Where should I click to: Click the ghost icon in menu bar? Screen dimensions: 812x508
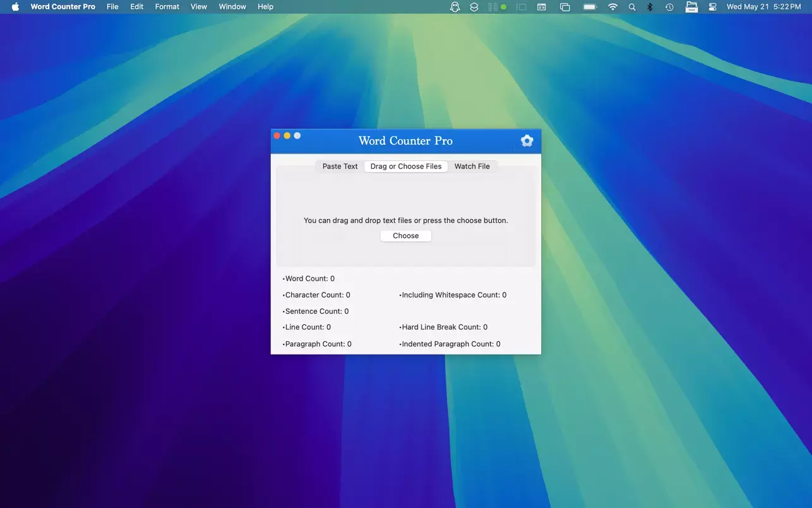coord(455,7)
